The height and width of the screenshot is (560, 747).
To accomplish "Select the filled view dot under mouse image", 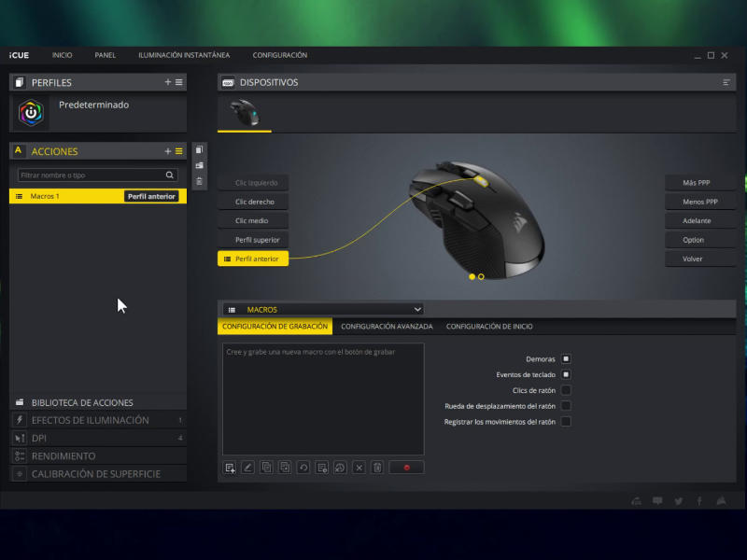I will [x=472, y=276].
